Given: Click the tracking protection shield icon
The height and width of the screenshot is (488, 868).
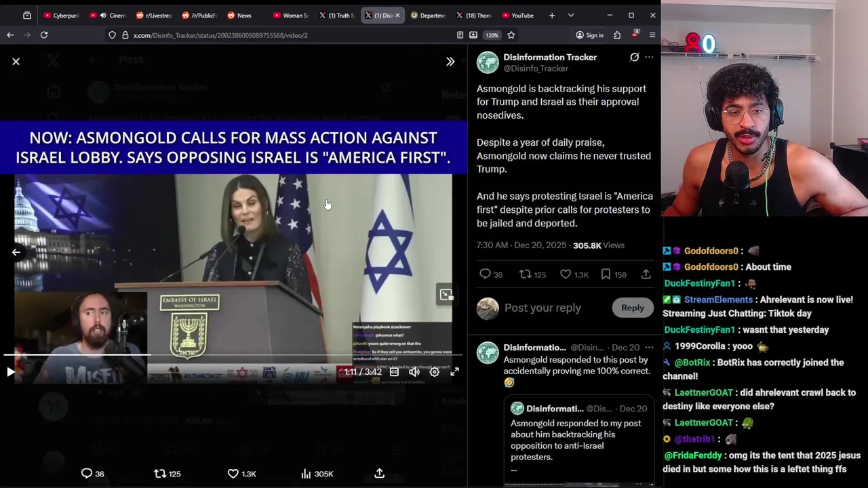Looking at the screenshot, I should point(113,35).
